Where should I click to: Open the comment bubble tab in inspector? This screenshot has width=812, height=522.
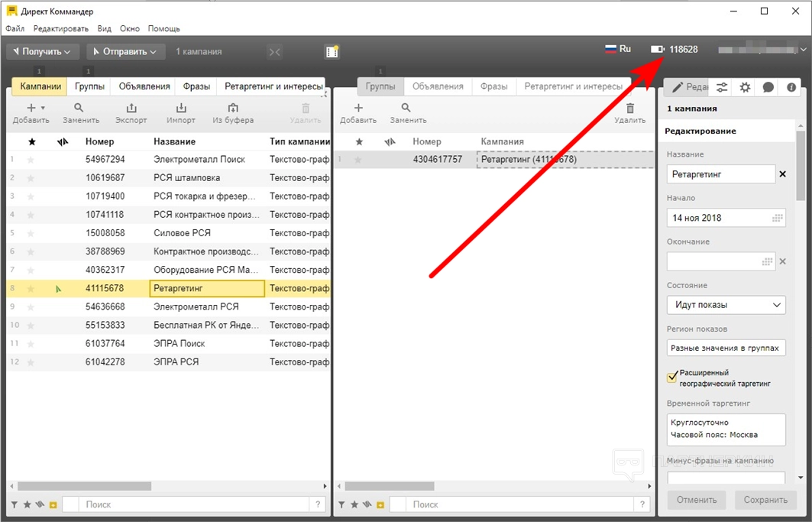coord(768,87)
